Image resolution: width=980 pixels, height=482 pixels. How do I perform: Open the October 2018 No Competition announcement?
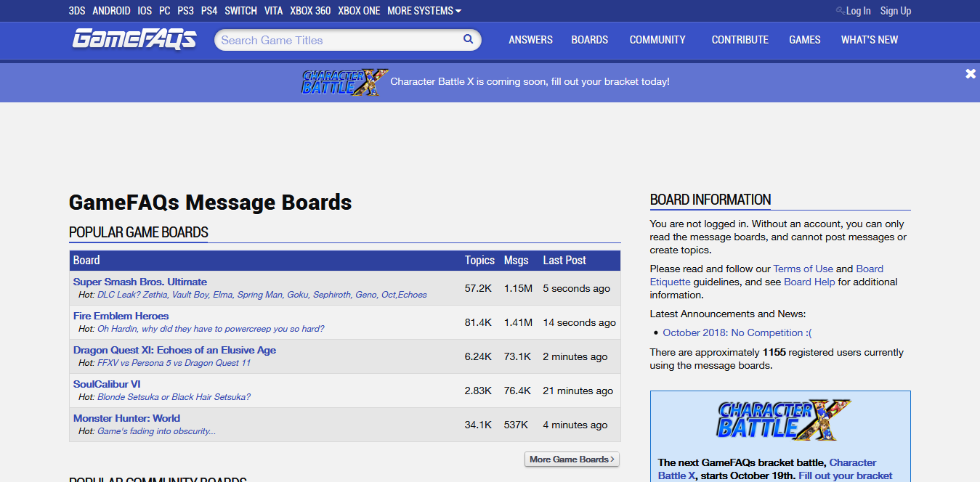737,332
